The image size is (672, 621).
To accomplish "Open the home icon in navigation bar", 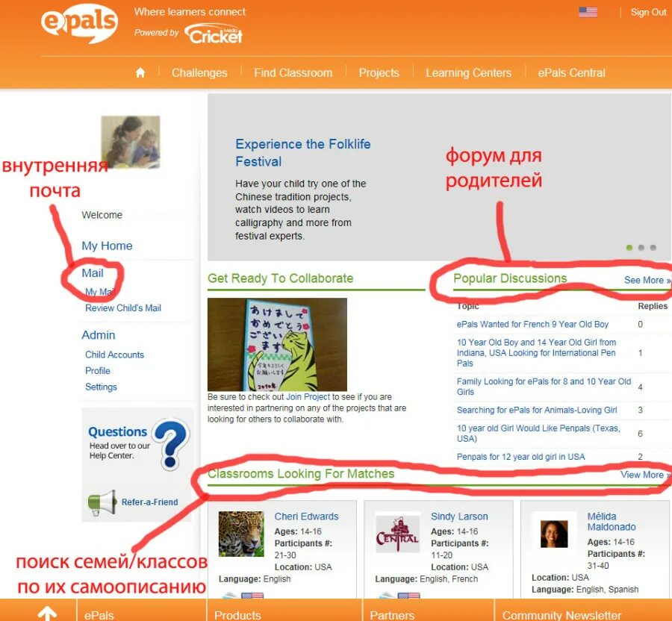I will pos(140,72).
